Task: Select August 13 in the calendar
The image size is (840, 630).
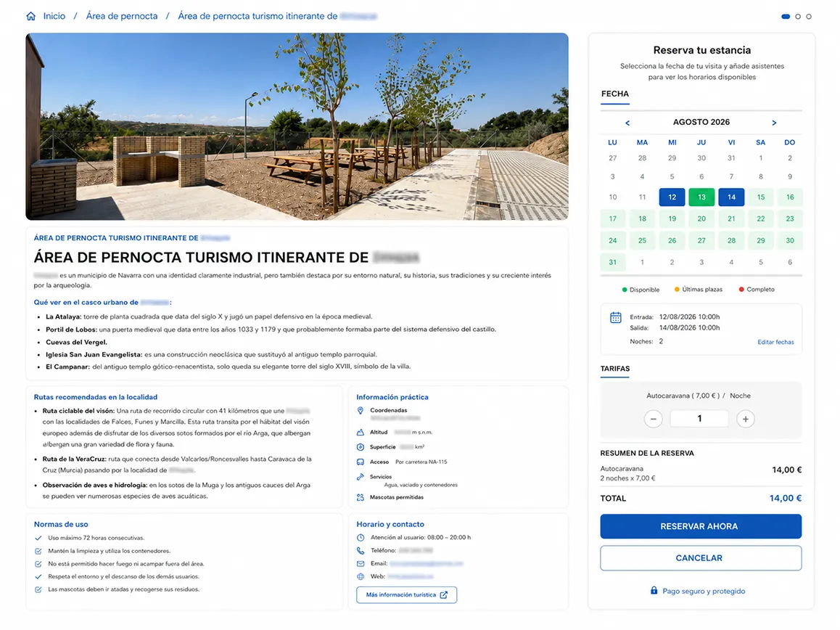Action: 701,197
